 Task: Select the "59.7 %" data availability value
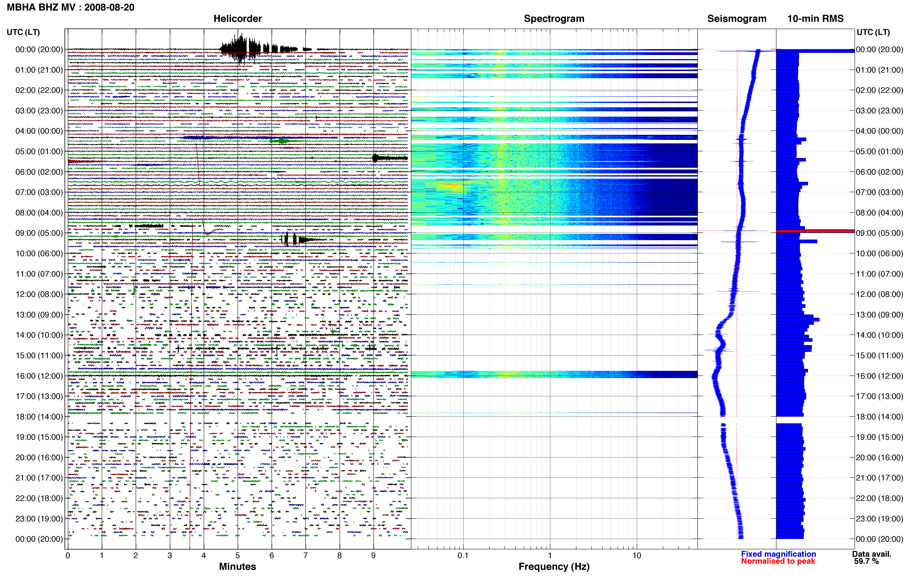[x=866, y=561]
